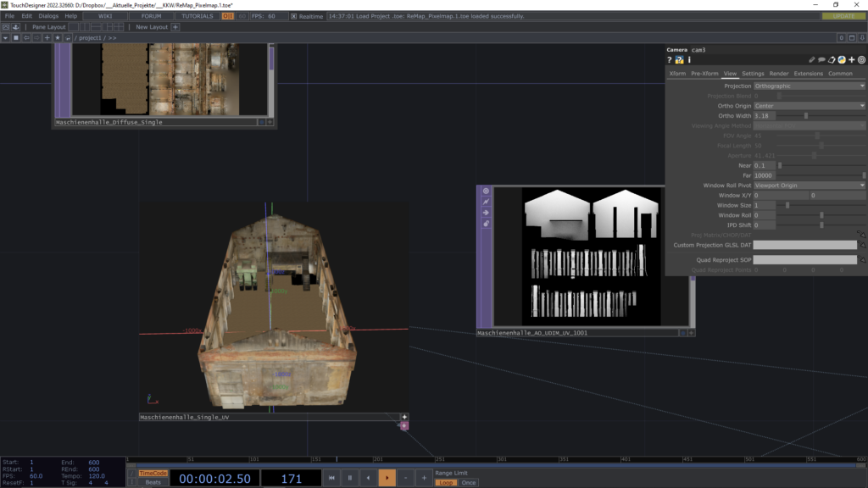Click the plus icon in parameter panel header
This screenshot has height=488, width=868.
[852, 60]
